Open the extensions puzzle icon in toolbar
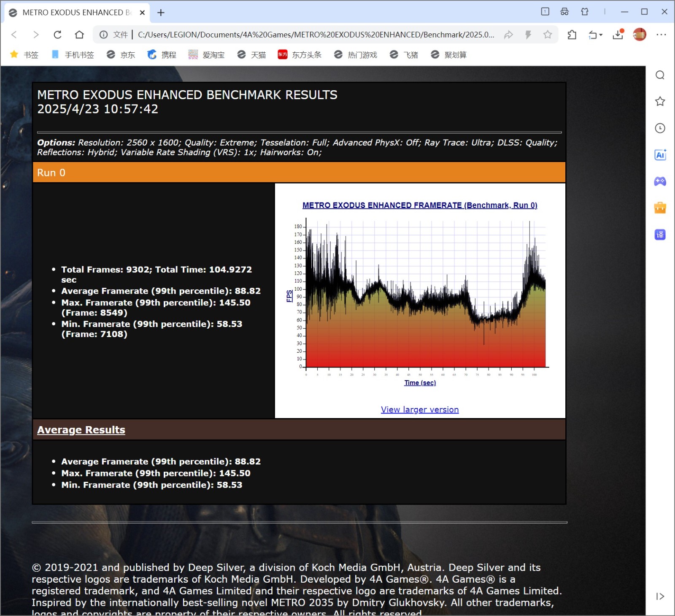675x616 pixels. click(572, 35)
